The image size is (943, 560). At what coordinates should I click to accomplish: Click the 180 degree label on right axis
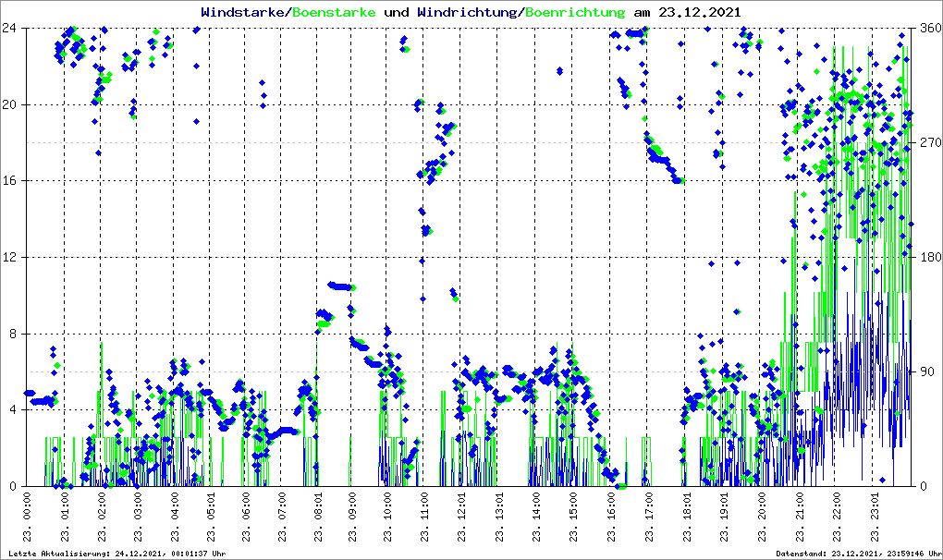pyautogui.click(x=928, y=257)
